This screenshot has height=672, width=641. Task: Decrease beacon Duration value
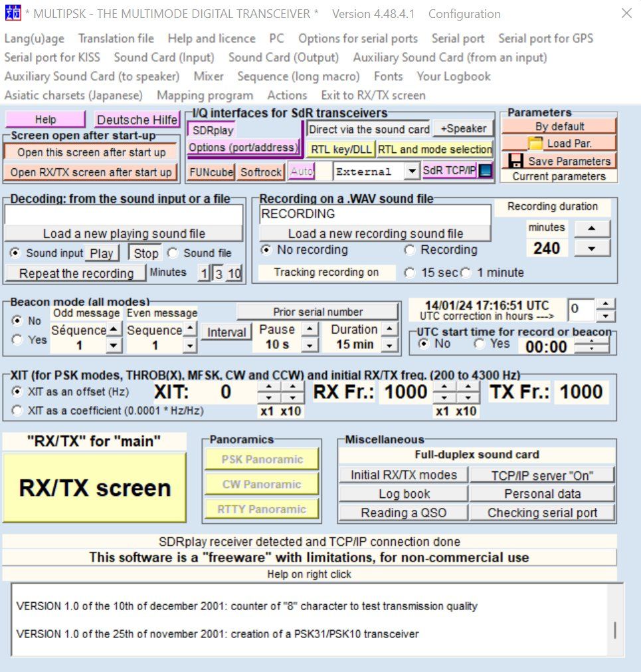[x=389, y=345]
